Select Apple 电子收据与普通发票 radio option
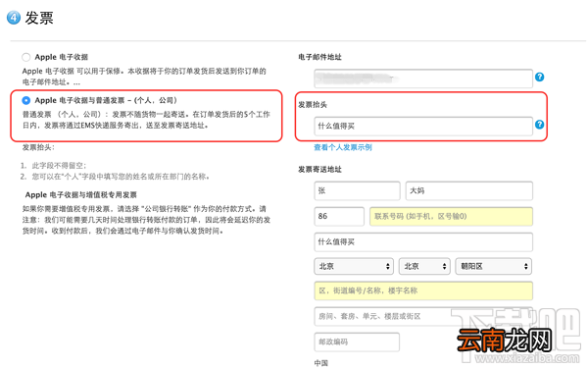Screen dimensions: 588x368 click(x=25, y=100)
